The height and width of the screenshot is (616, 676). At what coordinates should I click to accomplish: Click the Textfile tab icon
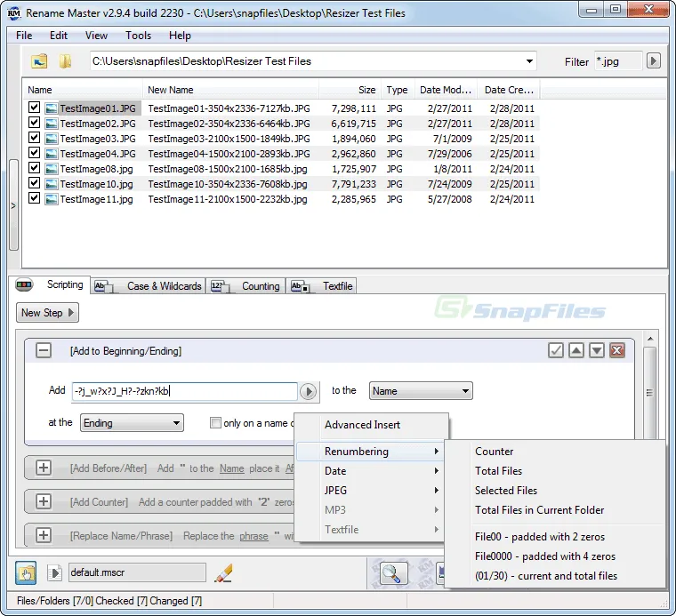click(300, 286)
